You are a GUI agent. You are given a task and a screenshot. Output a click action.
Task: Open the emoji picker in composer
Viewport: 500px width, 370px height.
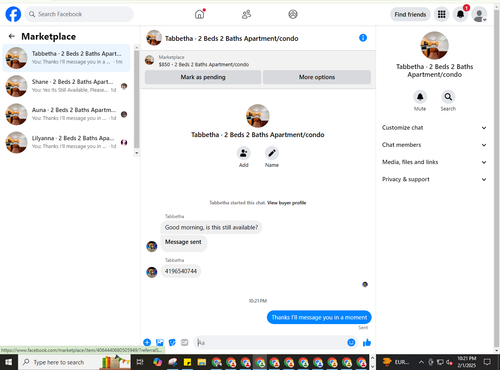coord(351,342)
